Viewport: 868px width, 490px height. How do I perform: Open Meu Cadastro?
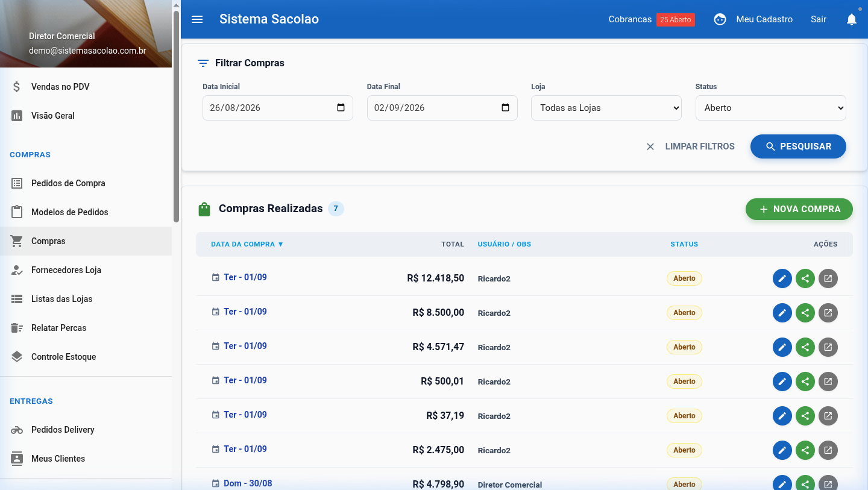[764, 19]
